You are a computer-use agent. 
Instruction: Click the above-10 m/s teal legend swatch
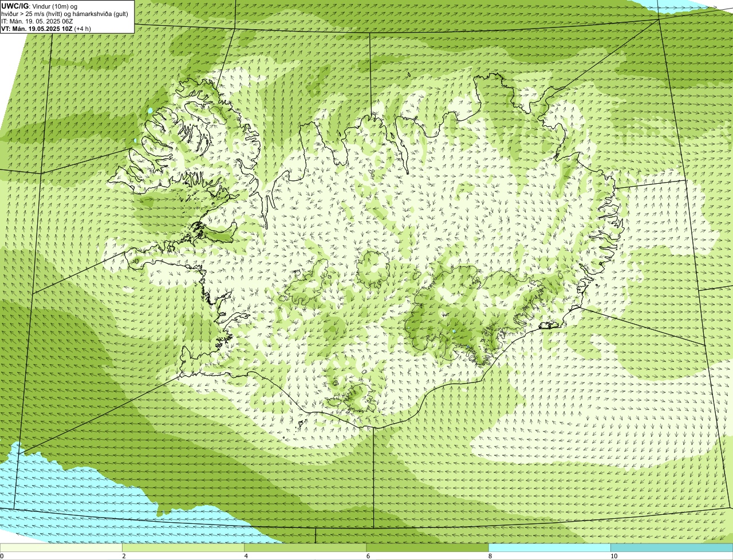point(672,547)
